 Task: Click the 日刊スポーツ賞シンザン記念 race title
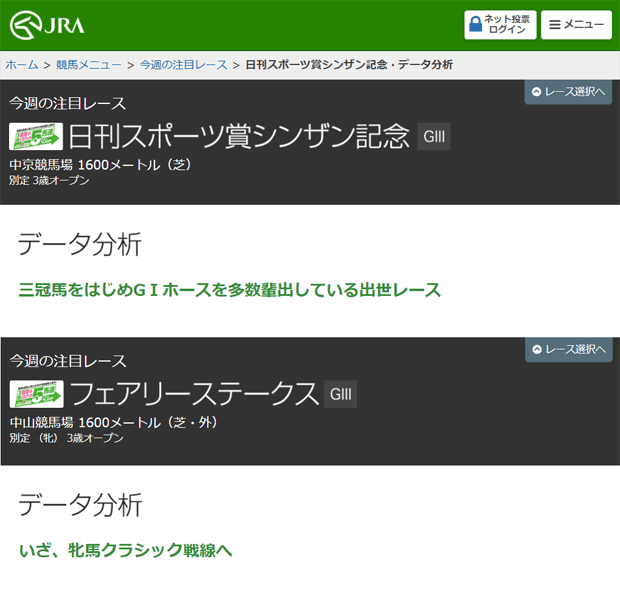pos(239,136)
